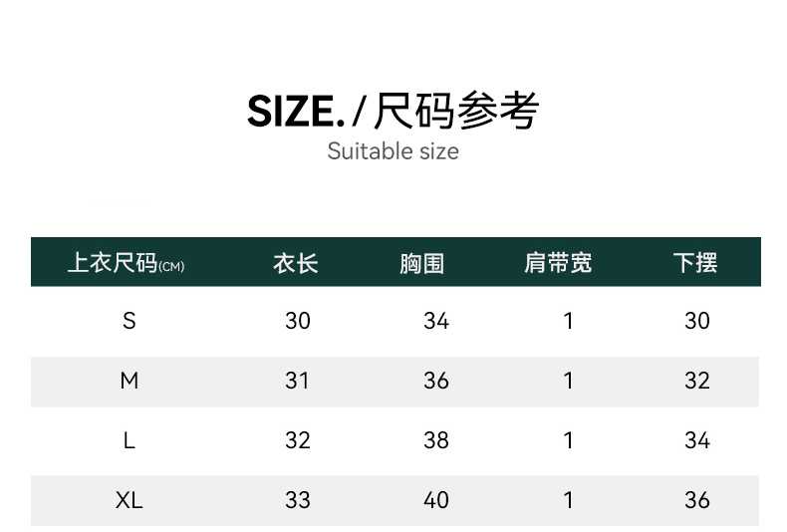Click the Suitable size subtitle
The image size is (787, 532).
click(x=393, y=151)
